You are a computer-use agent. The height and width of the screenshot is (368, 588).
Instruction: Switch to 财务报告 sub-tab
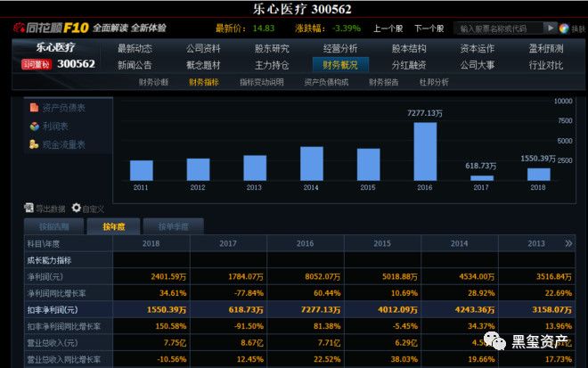[384, 82]
